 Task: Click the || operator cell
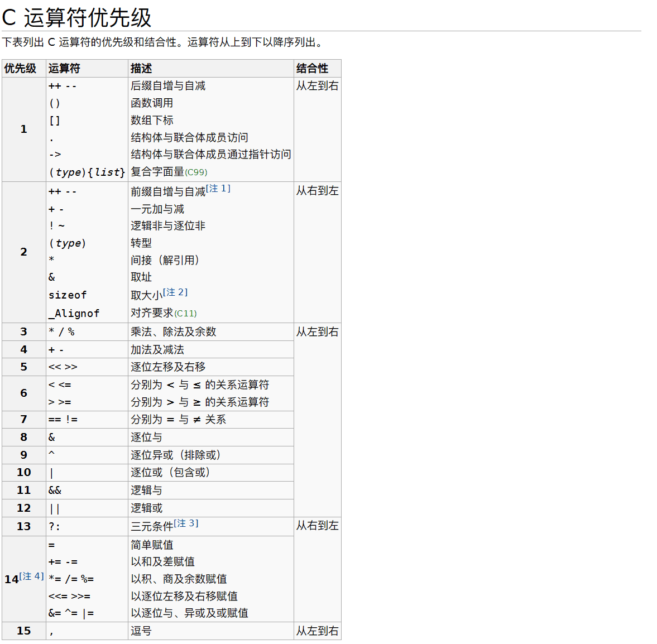click(x=87, y=508)
